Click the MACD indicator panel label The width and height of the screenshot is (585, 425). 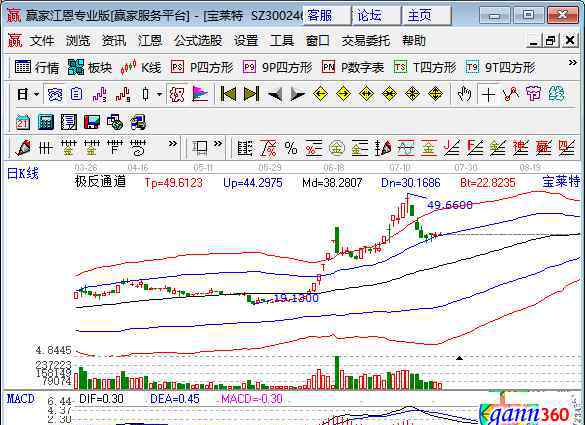pyautogui.click(x=21, y=399)
